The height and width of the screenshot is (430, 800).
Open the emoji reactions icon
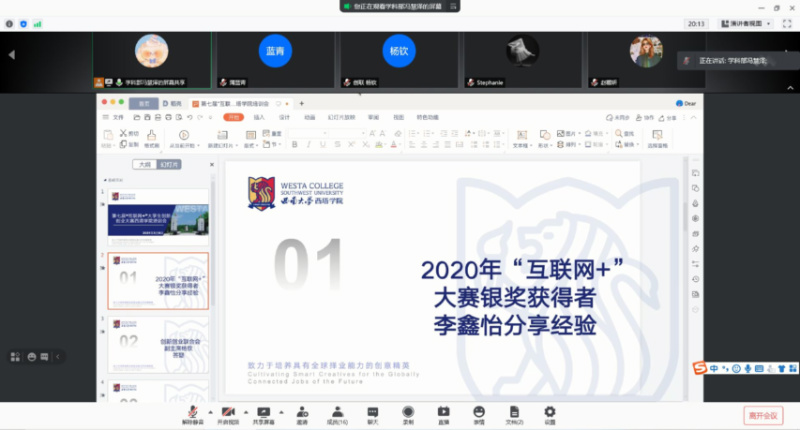(x=479, y=412)
